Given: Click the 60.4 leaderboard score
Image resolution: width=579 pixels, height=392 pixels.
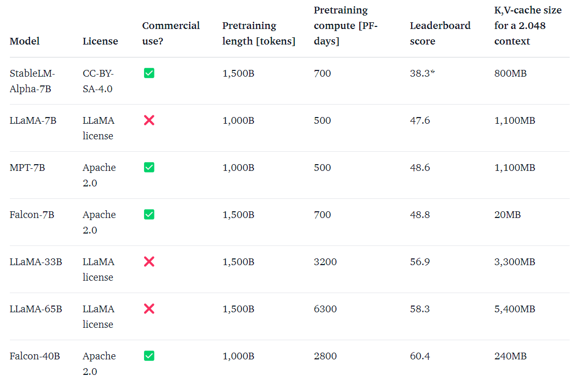Looking at the screenshot, I should (x=420, y=356).
